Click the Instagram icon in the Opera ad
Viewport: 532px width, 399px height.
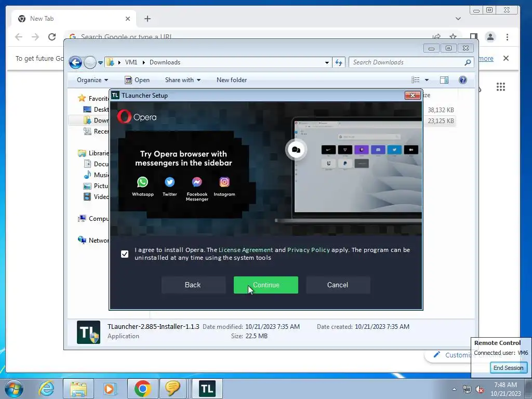point(224,182)
